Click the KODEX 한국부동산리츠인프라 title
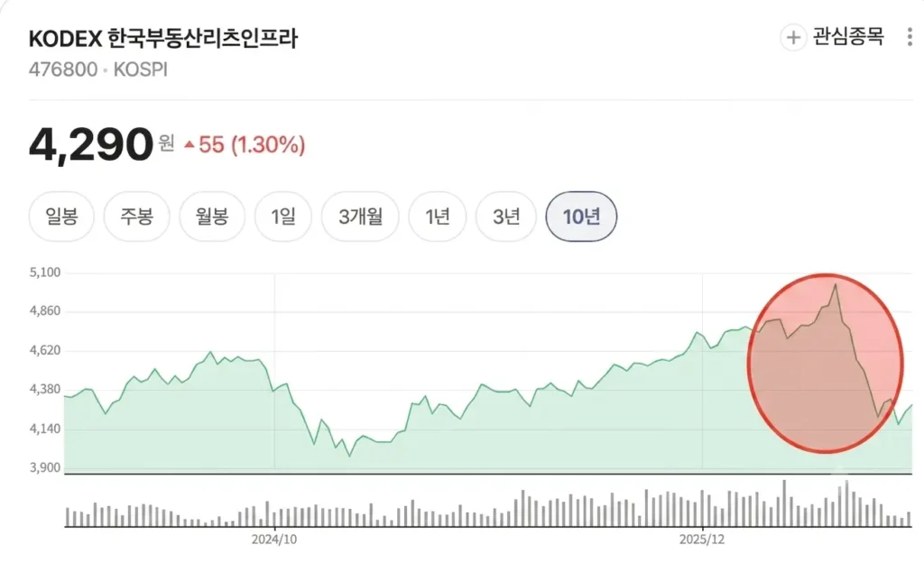The image size is (924, 563). 163,39
